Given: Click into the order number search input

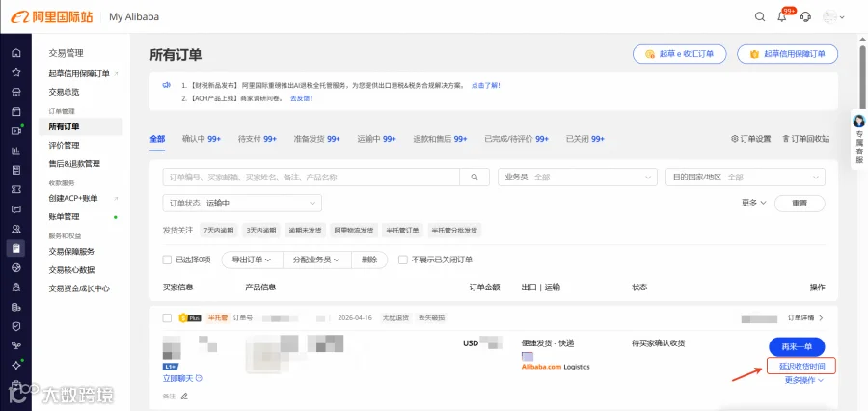Looking at the screenshot, I should pos(312,178).
